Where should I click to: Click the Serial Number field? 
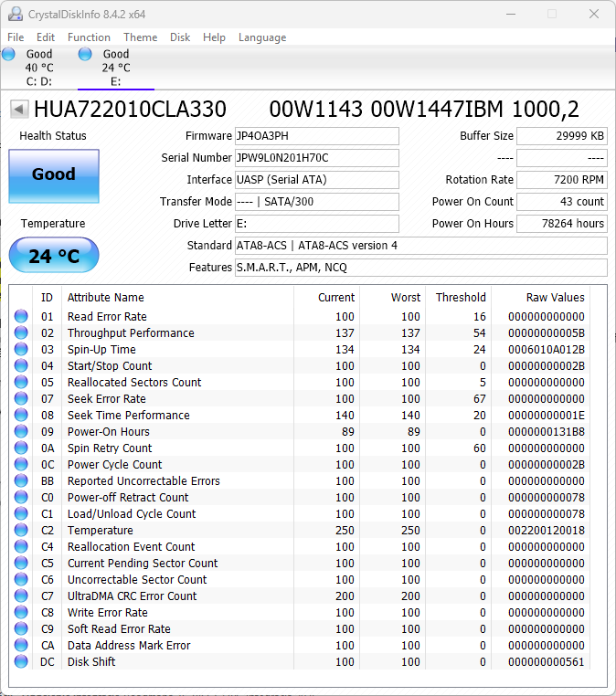click(x=316, y=158)
